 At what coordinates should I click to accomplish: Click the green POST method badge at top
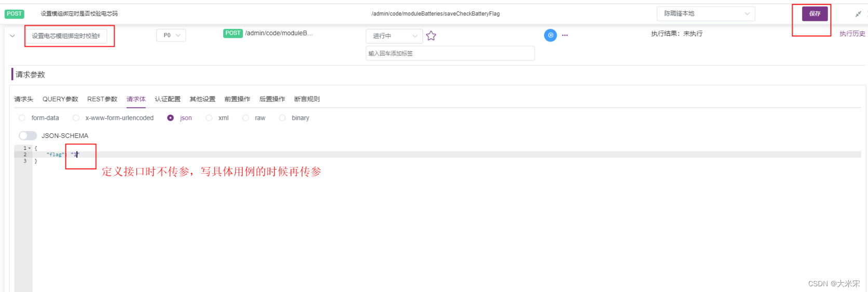point(15,14)
